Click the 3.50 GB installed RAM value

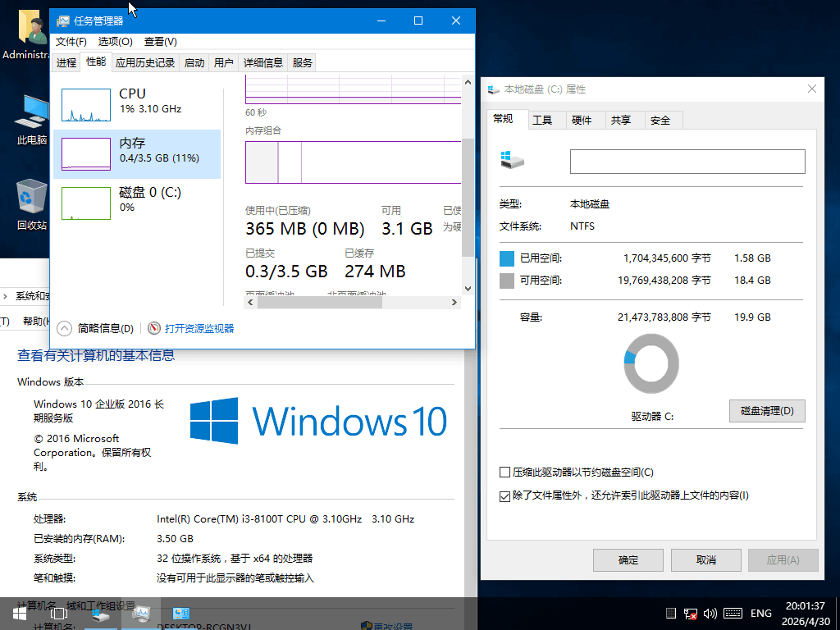click(176, 538)
